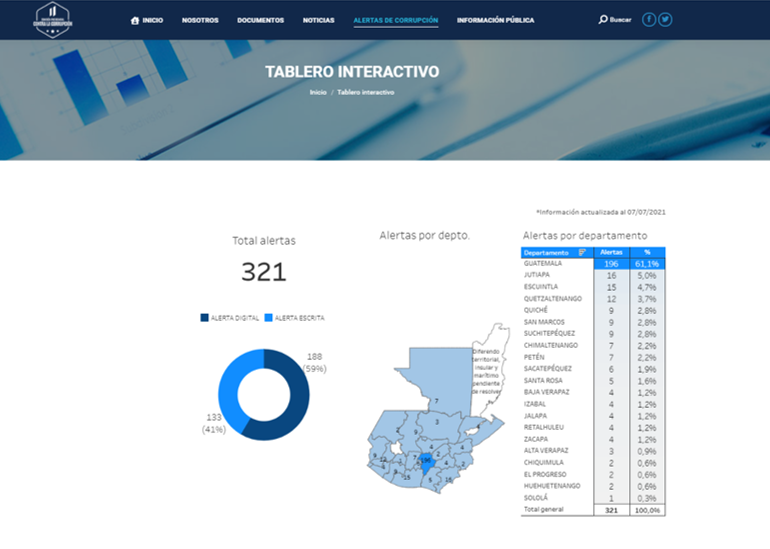Click Petén department on the map
The image size is (770, 549).
436,385
